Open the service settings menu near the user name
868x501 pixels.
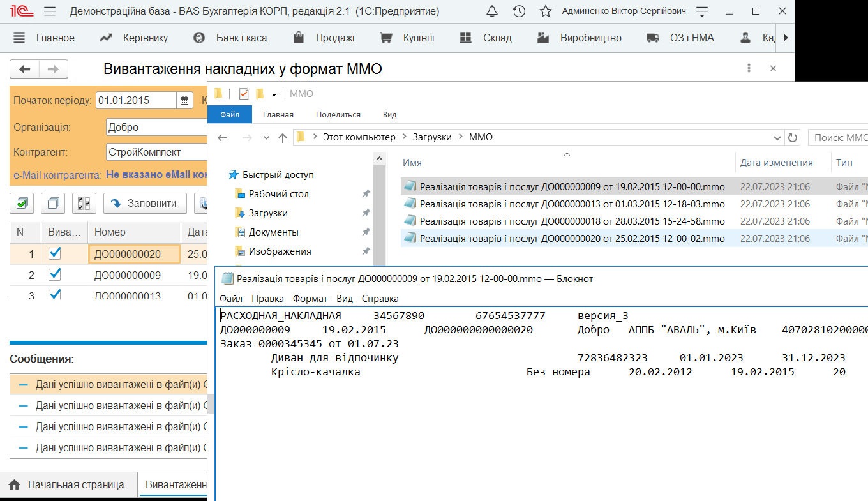click(703, 11)
